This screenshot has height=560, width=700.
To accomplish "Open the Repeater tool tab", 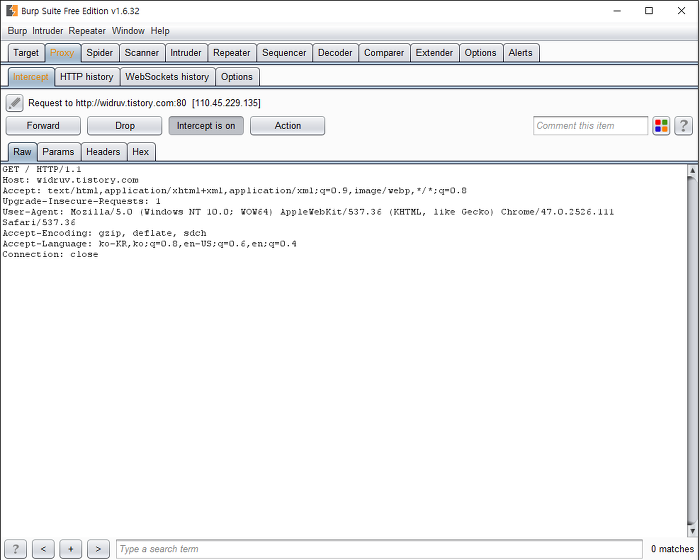I will coord(232,53).
